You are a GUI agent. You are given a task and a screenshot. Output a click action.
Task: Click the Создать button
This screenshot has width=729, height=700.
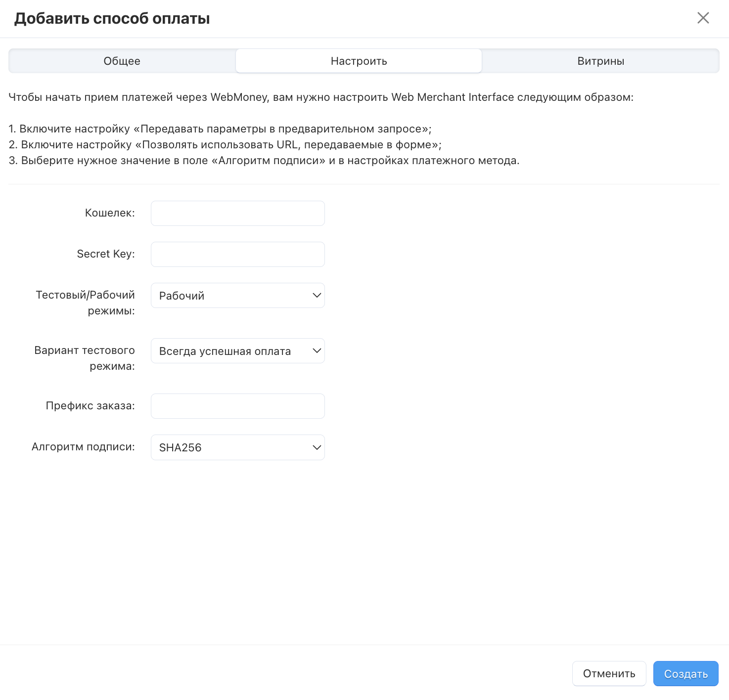pyautogui.click(x=685, y=674)
